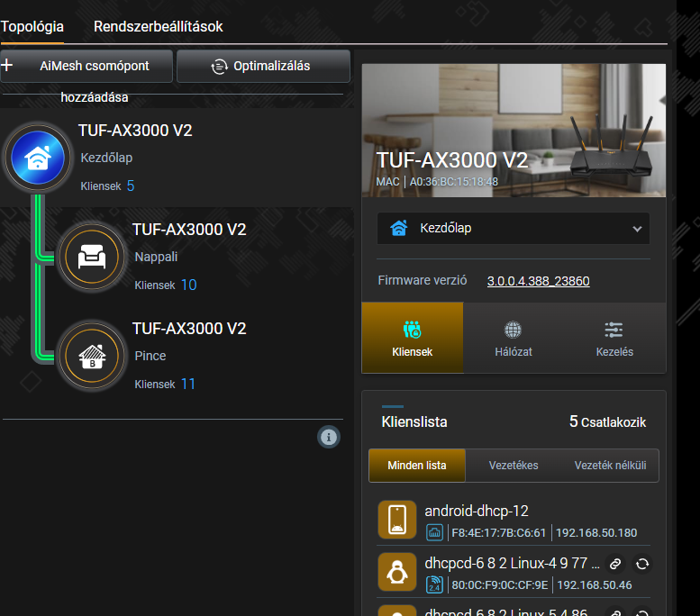Image resolution: width=700 pixels, height=616 pixels.
Task: Click the router MAC A0:36:BC:15:18:48 text
Action: point(453,182)
